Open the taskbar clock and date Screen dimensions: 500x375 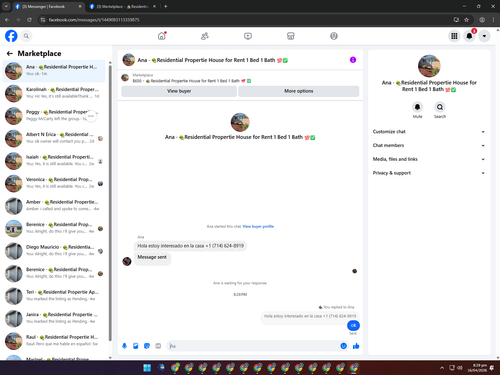point(477,368)
